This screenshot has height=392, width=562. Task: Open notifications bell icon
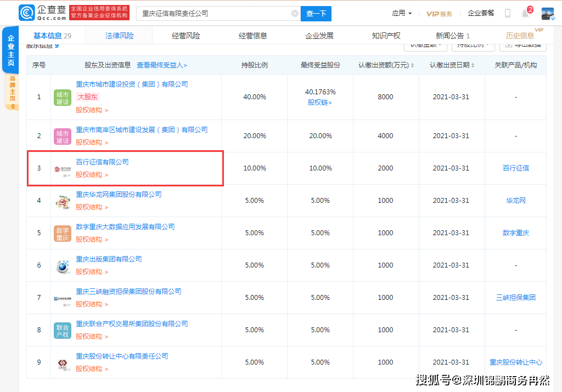click(525, 14)
